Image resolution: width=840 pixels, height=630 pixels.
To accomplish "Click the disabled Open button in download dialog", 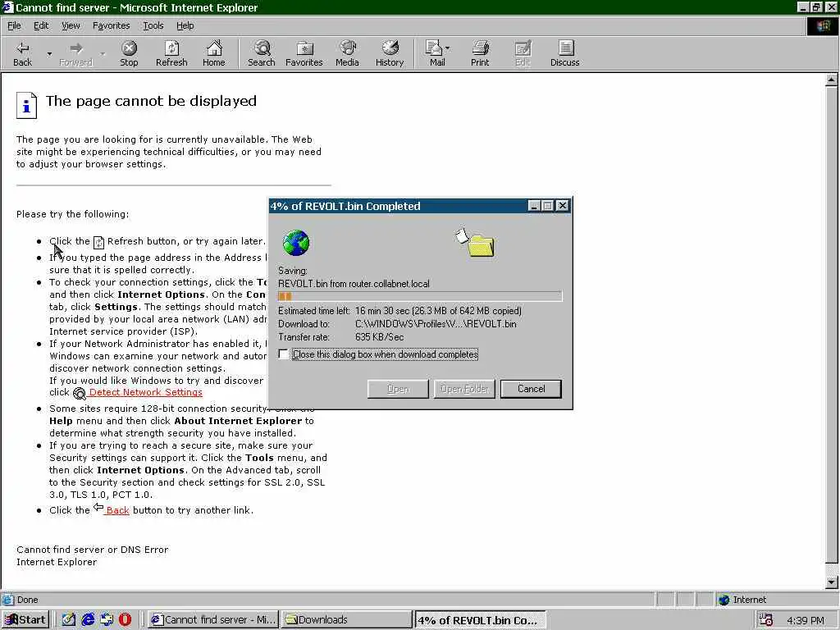I will coord(398,389).
